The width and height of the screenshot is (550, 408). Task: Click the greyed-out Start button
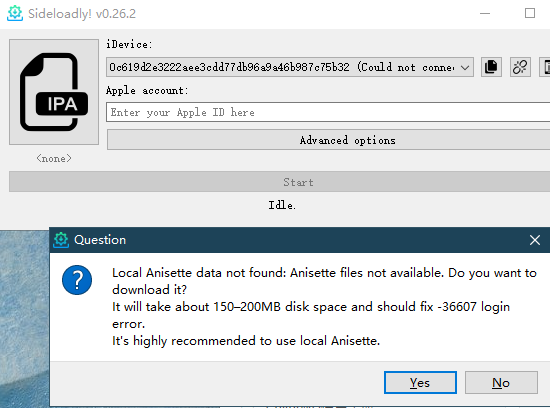pyautogui.click(x=280, y=182)
